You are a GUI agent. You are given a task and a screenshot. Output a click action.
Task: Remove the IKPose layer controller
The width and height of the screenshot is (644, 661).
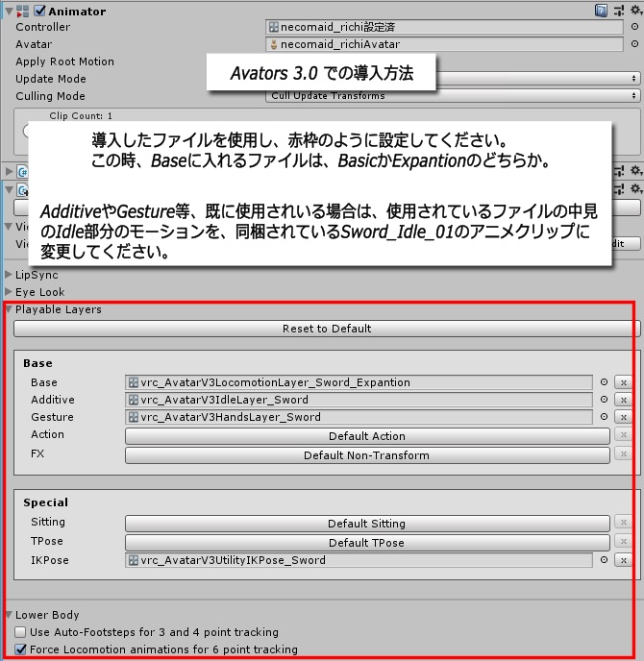[624, 560]
